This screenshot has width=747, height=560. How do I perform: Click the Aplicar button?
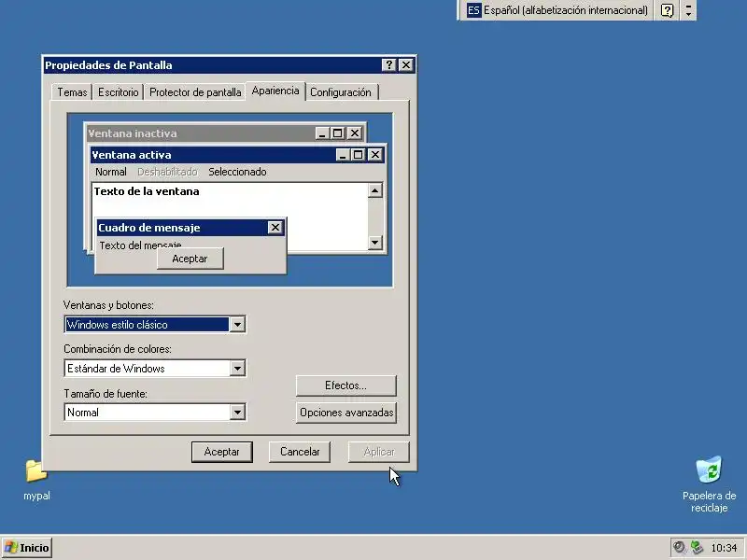tap(379, 452)
